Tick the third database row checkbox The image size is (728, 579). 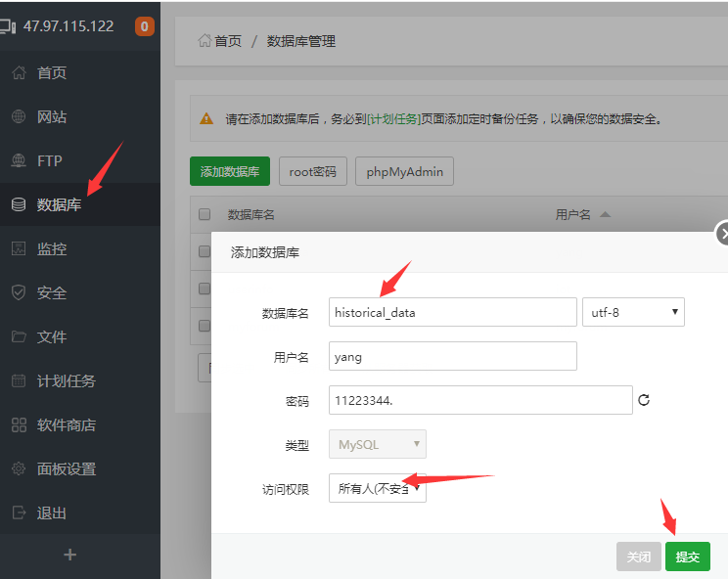[x=205, y=326]
